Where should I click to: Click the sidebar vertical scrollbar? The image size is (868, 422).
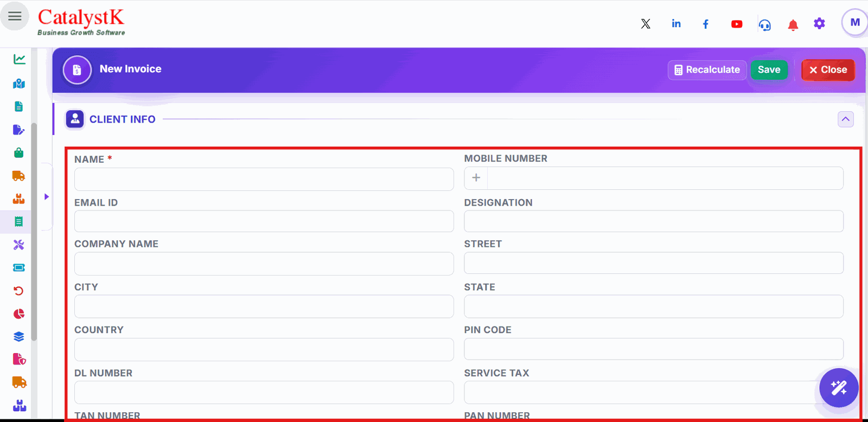34,232
